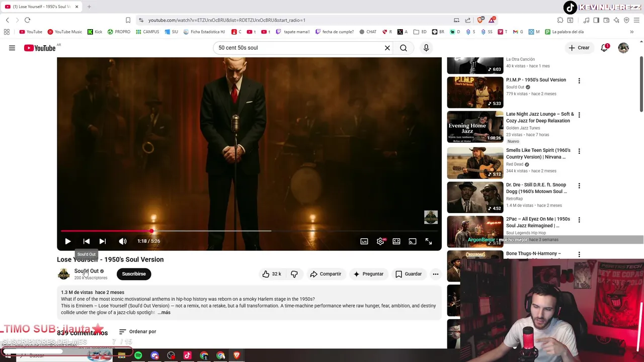Seek on the red video progress bar

click(x=249, y=231)
